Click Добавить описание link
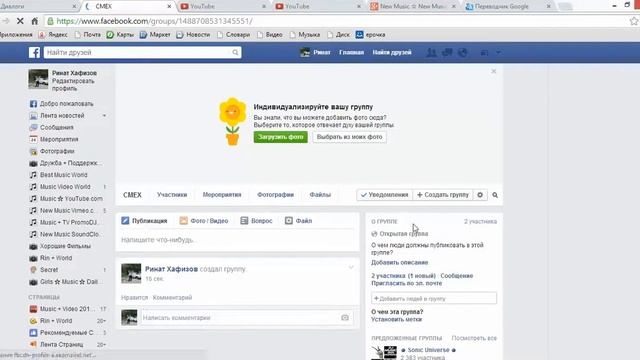The width and height of the screenshot is (640, 360). [400, 262]
